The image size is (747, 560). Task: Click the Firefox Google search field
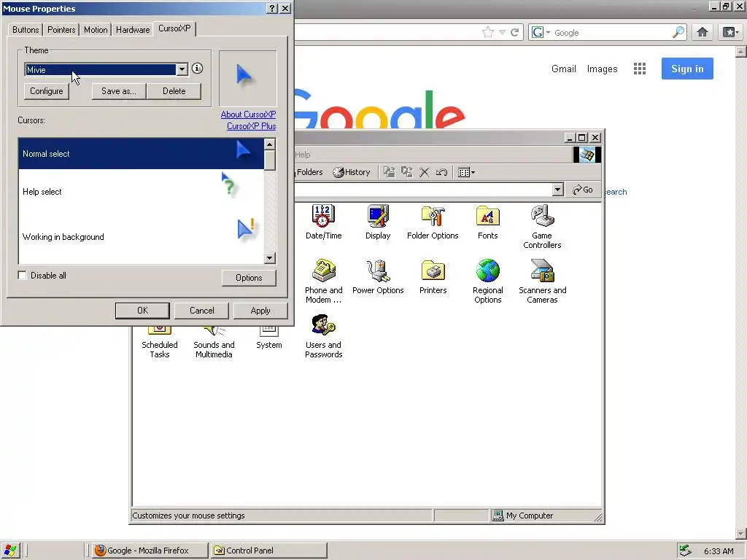[x=612, y=32]
